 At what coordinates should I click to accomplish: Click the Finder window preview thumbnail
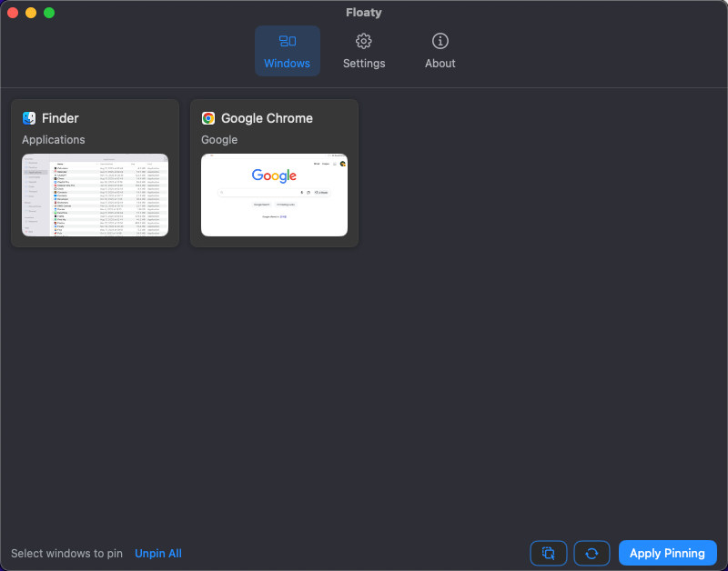[x=95, y=195]
